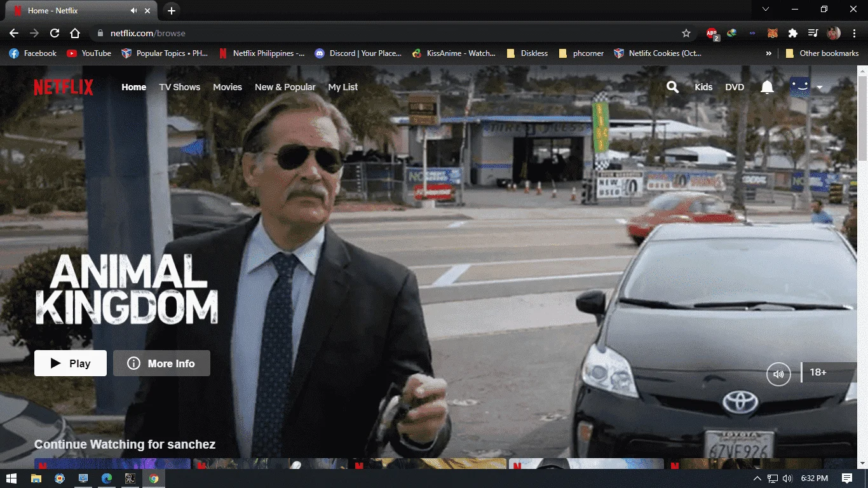Open the blue link extension icon
Image resolution: width=868 pixels, height=488 pixels.
(x=752, y=33)
